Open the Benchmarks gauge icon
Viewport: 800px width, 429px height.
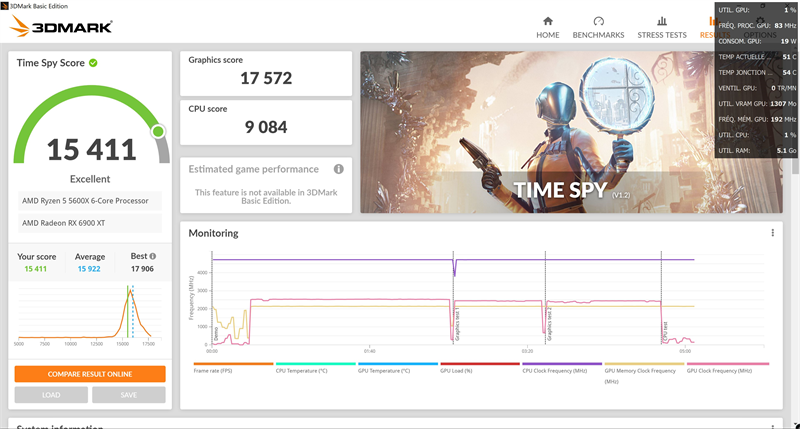click(x=598, y=21)
